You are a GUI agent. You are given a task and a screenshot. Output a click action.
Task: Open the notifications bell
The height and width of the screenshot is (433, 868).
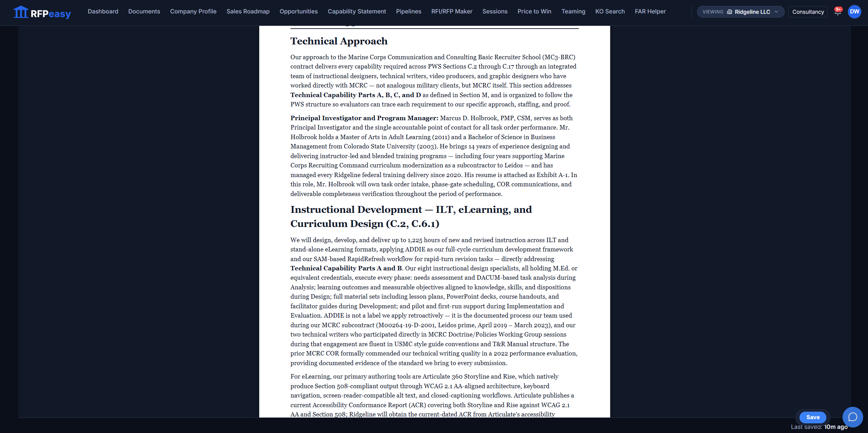[x=838, y=12]
